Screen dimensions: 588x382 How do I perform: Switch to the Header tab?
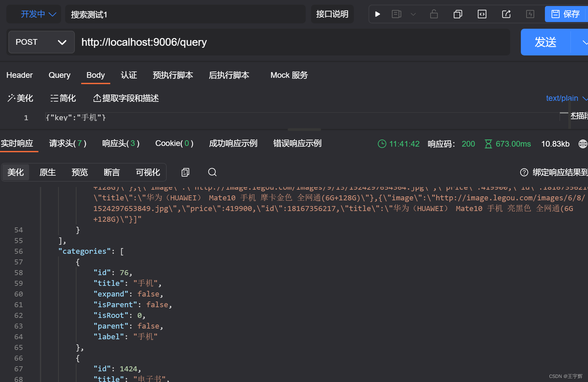pos(19,75)
